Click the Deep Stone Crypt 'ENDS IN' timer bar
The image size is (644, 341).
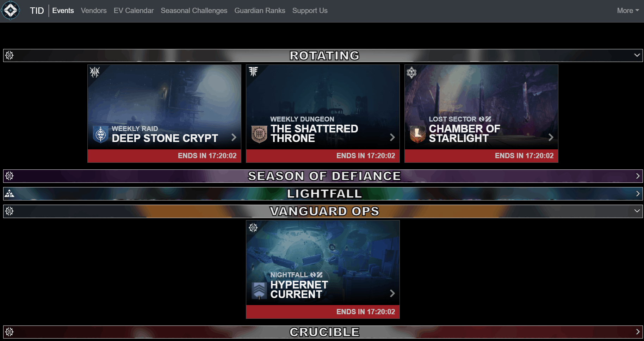pyautogui.click(x=164, y=156)
